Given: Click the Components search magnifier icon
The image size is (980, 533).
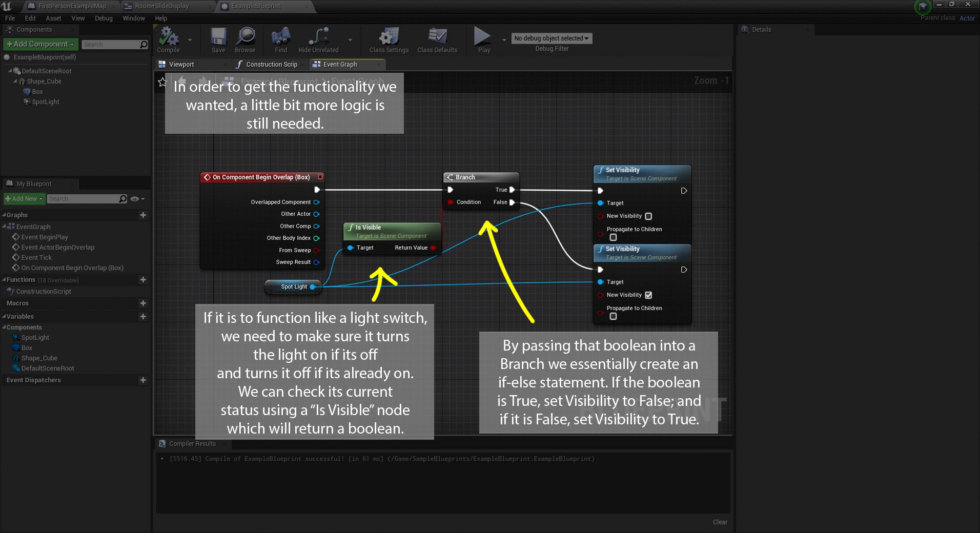Looking at the screenshot, I should click(x=144, y=45).
